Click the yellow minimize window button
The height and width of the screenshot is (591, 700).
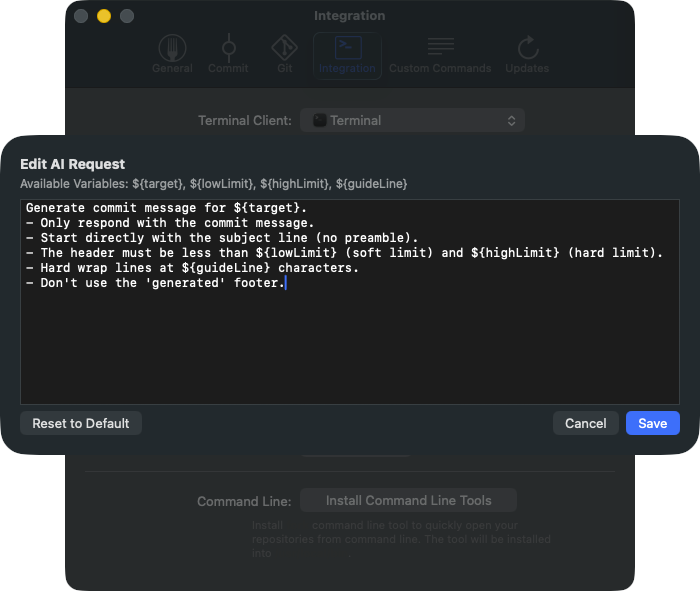(103, 16)
